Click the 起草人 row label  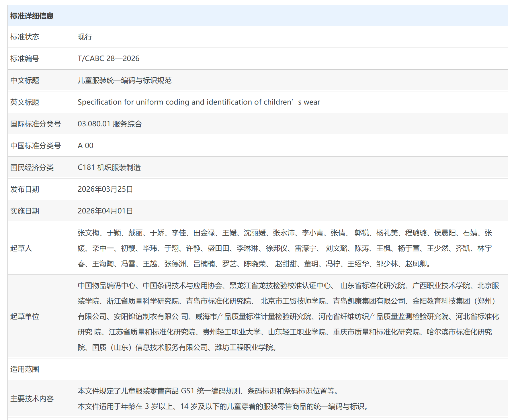21,248
